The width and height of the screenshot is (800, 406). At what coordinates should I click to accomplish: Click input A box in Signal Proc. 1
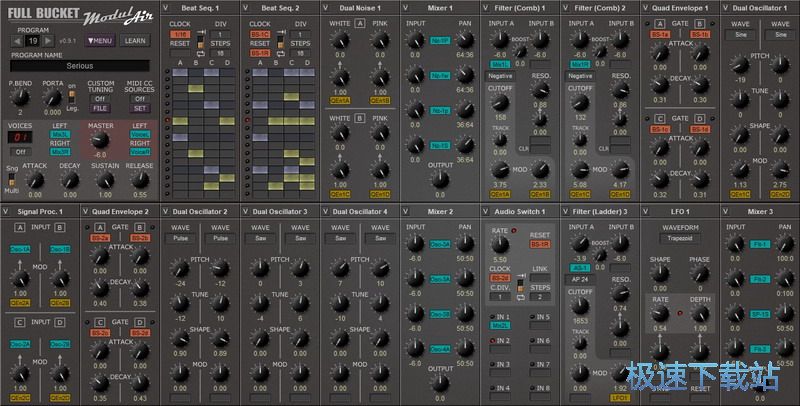pos(20,227)
